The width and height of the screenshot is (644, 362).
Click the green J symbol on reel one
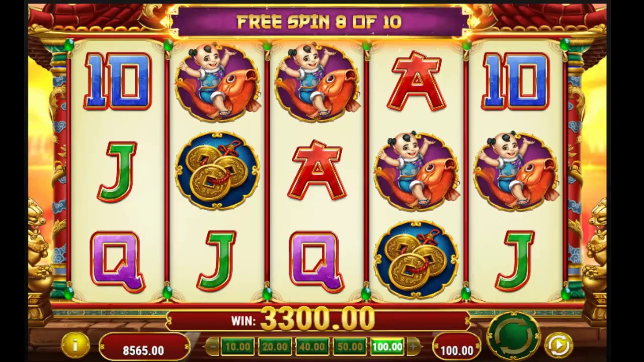click(117, 171)
